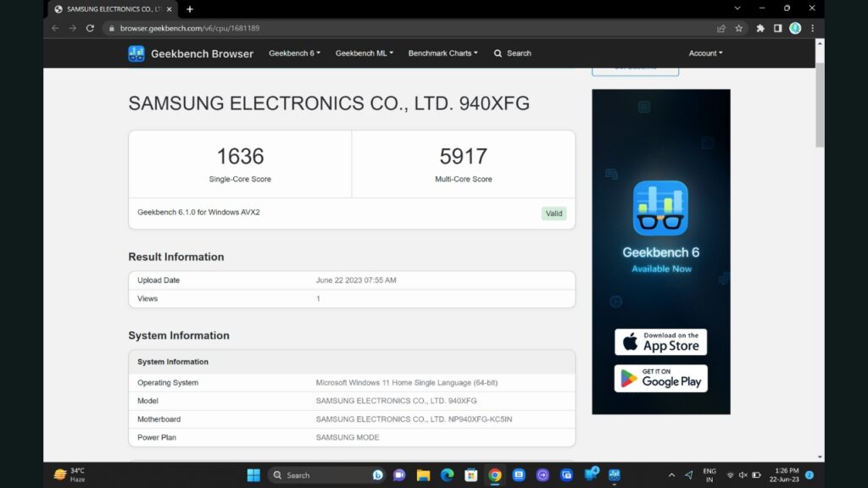868x488 pixels.
Task: Open the weather widget showing 34°C Haze
Action: pyautogui.click(x=70, y=474)
